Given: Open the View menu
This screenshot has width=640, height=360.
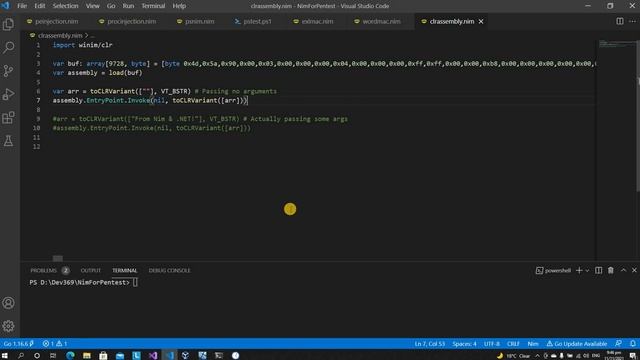Looking at the screenshot, I should (93, 6).
